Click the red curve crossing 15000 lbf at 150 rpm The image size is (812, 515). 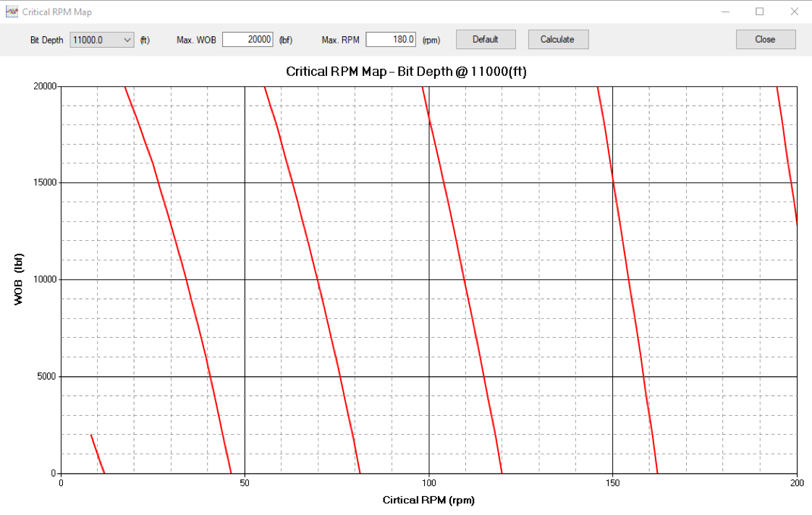pyautogui.click(x=613, y=182)
